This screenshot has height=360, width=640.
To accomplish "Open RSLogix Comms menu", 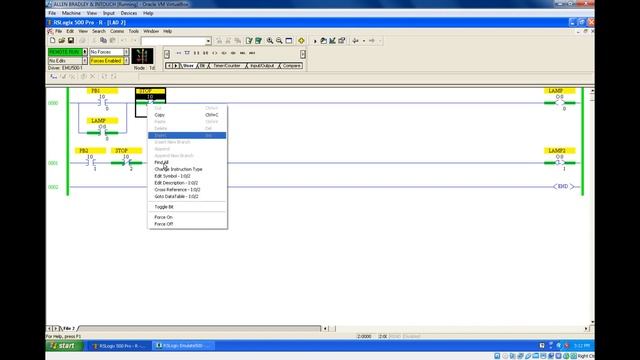I will pyautogui.click(x=117, y=31).
